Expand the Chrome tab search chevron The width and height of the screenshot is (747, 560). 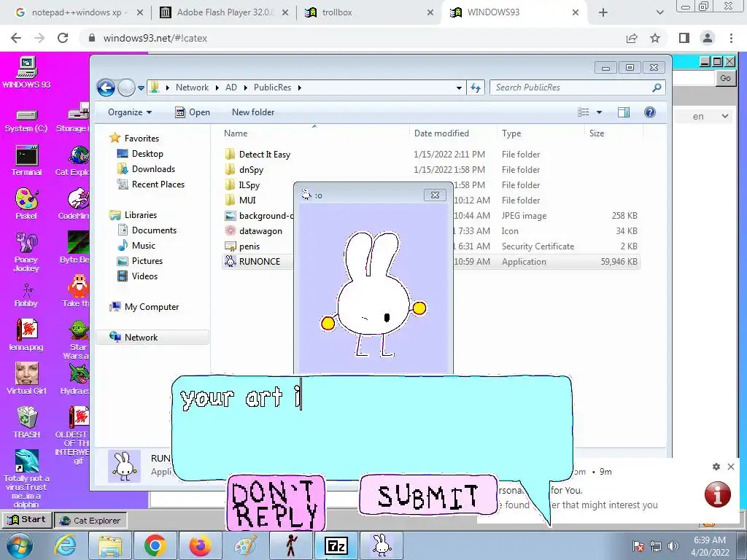659,12
